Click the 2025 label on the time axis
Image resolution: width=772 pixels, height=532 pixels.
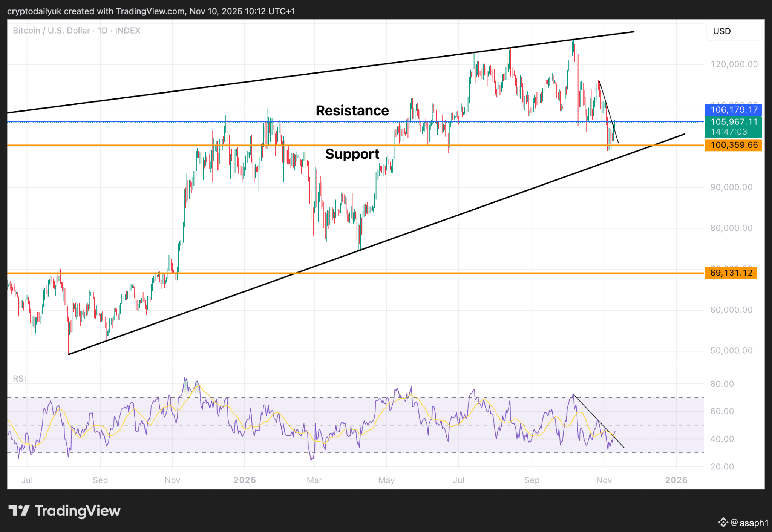pos(245,480)
